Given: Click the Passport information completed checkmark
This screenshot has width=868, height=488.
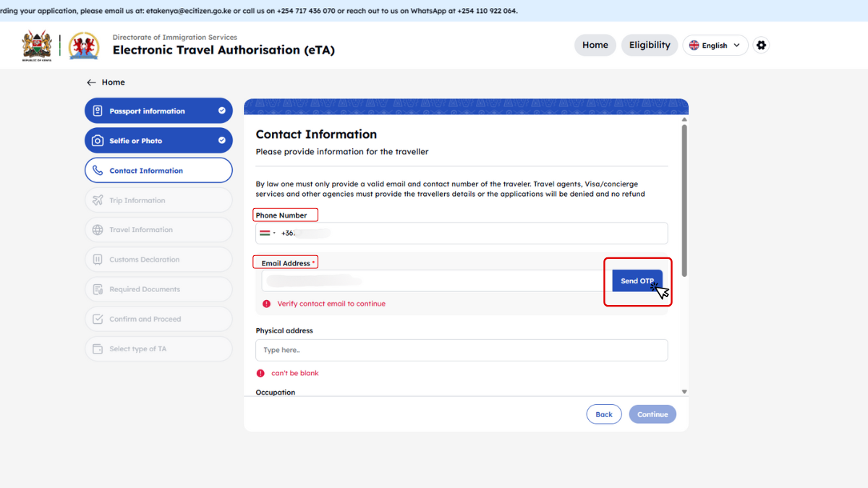Looking at the screenshot, I should click(x=221, y=111).
